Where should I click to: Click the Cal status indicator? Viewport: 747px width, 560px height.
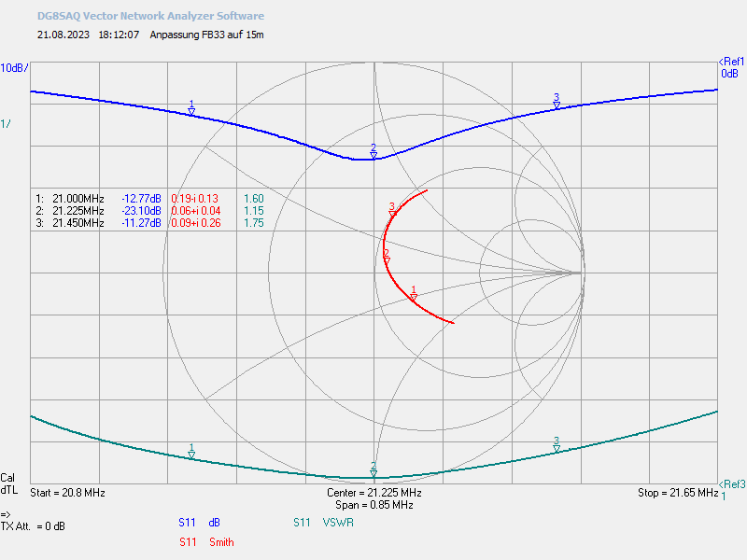(7, 478)
